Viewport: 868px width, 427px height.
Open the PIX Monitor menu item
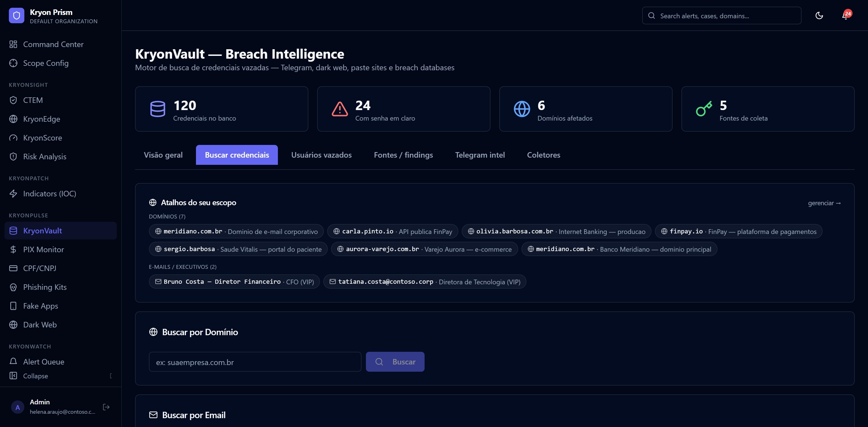(x=61, y=250)
